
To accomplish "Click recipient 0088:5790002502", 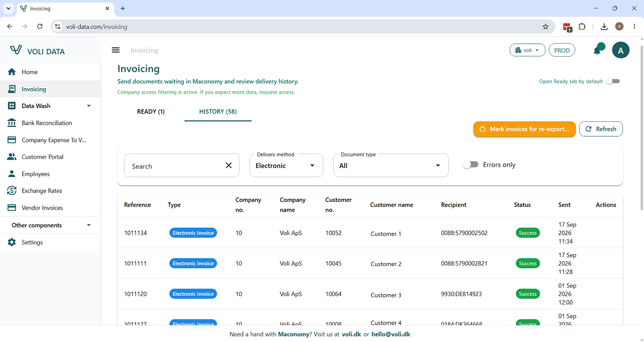I will [464, 233].
